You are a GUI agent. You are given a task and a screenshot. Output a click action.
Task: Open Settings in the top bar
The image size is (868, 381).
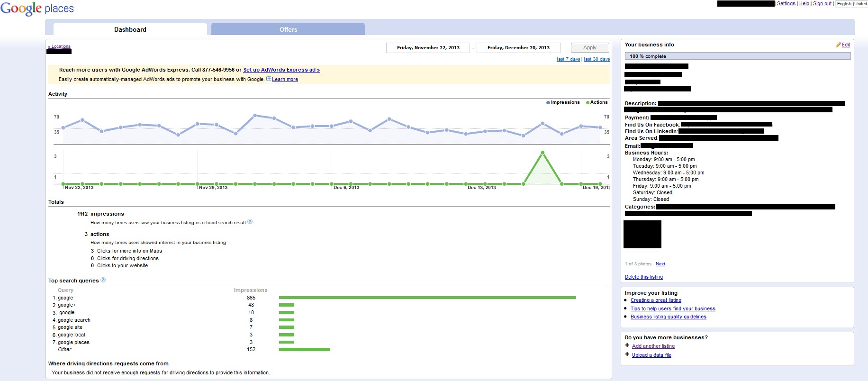coord(786,4)
